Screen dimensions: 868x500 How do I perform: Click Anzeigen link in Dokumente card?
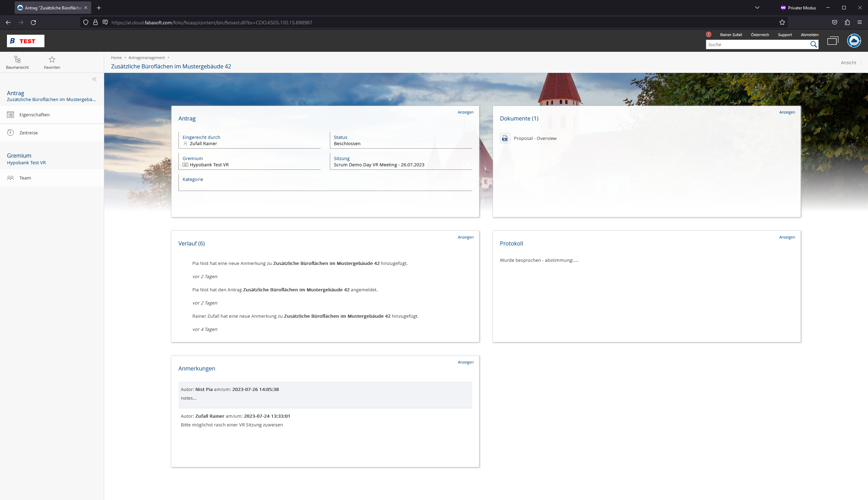click(787, 112)
